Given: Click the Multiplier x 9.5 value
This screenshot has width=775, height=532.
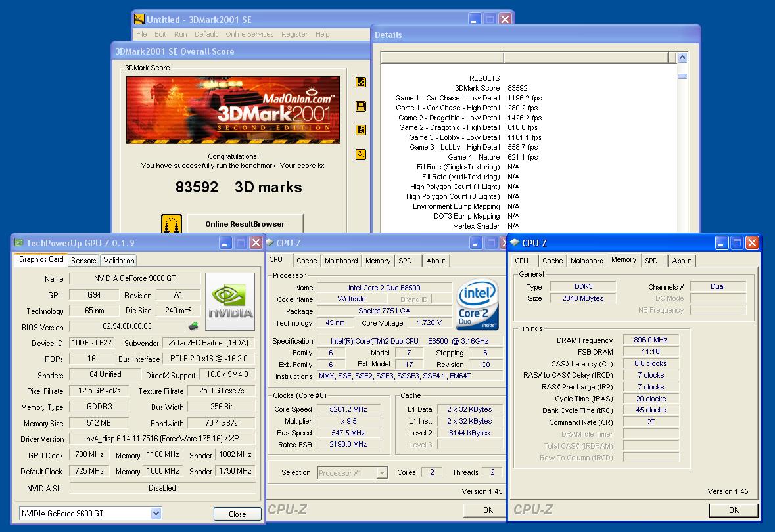Looking at the screenshot, I should (x=348, y=422).
